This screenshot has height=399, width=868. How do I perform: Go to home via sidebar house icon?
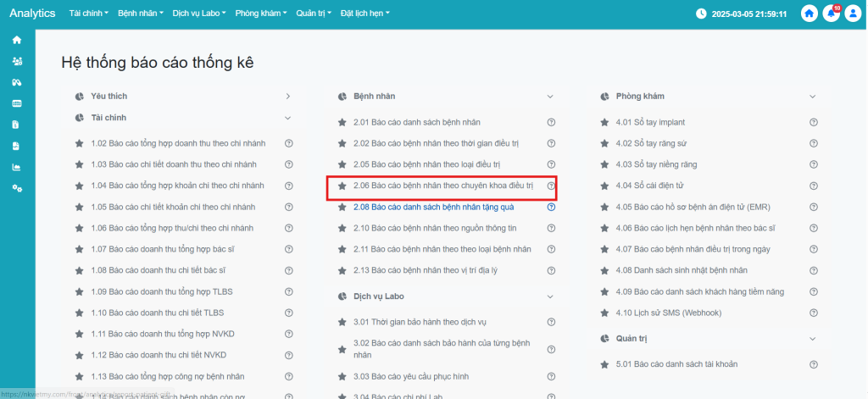click(17, 40)
